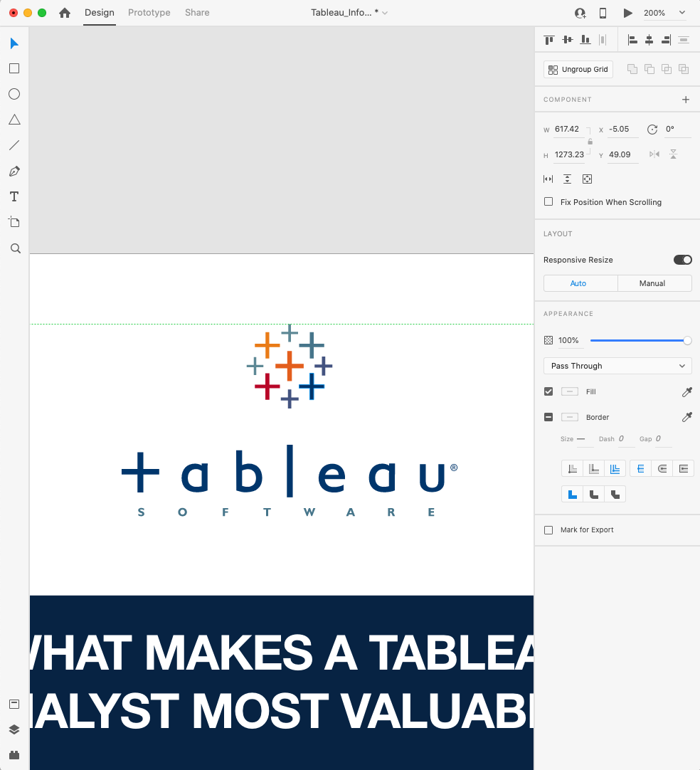Toggle the Border checkbox

point(548,417)
